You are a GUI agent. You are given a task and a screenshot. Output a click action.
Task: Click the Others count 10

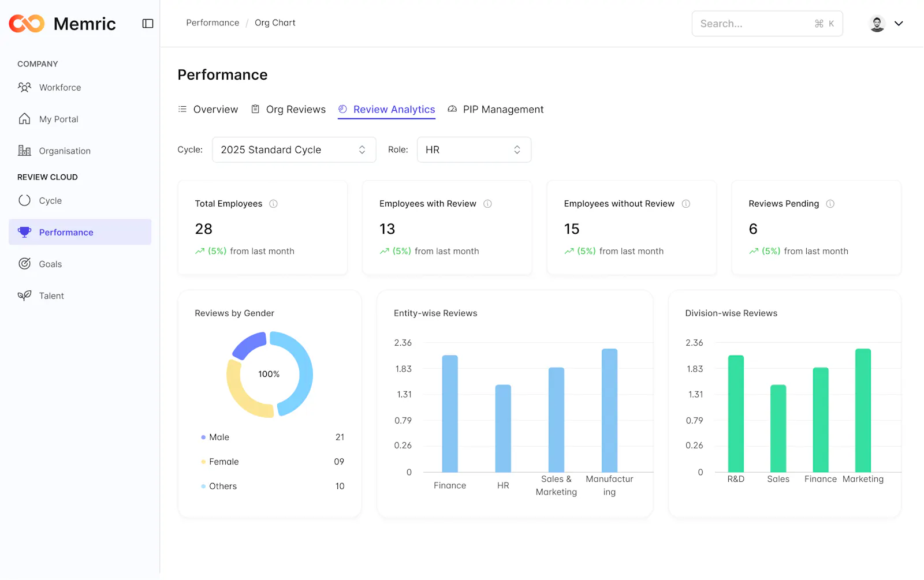[x=340, y=487]
